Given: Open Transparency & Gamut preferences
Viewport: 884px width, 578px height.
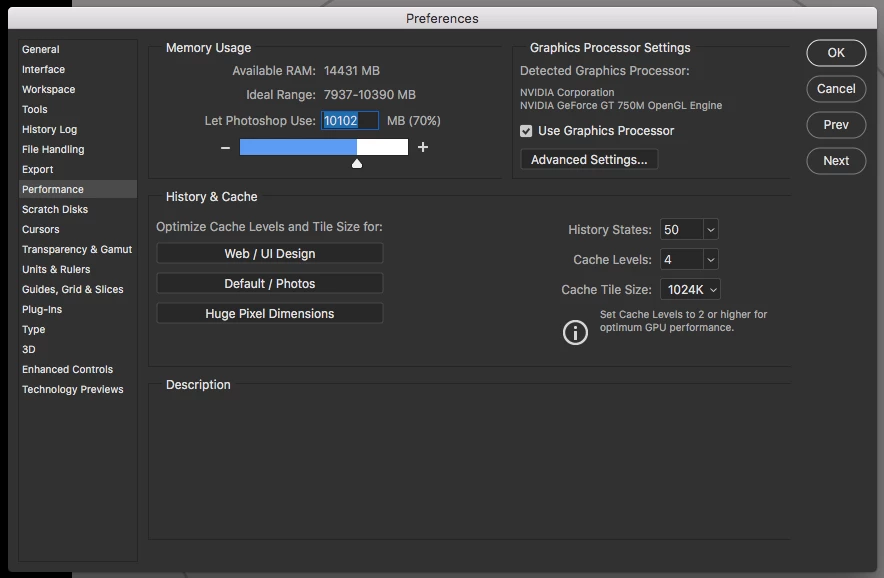Looking at the screenshot, I should (77, 250).
